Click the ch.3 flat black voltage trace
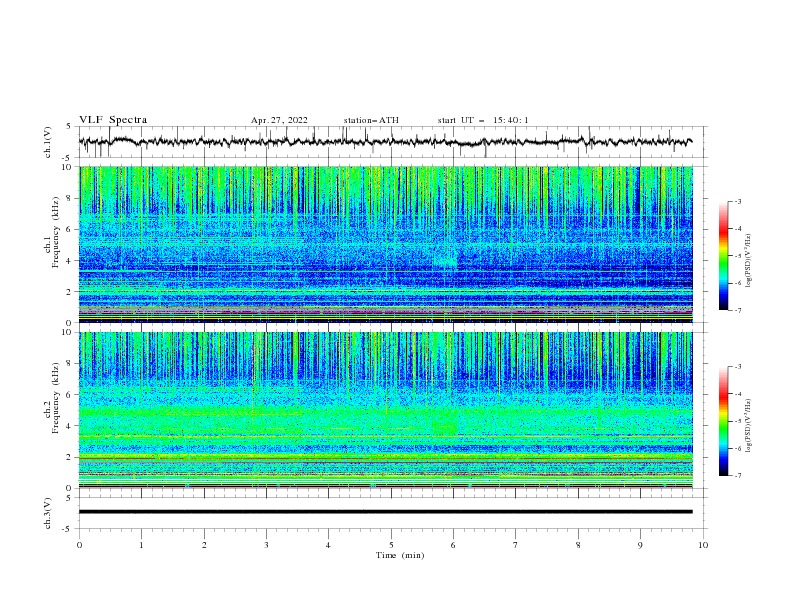The height and width of the screenshot is (612, 792). [385, 512]
